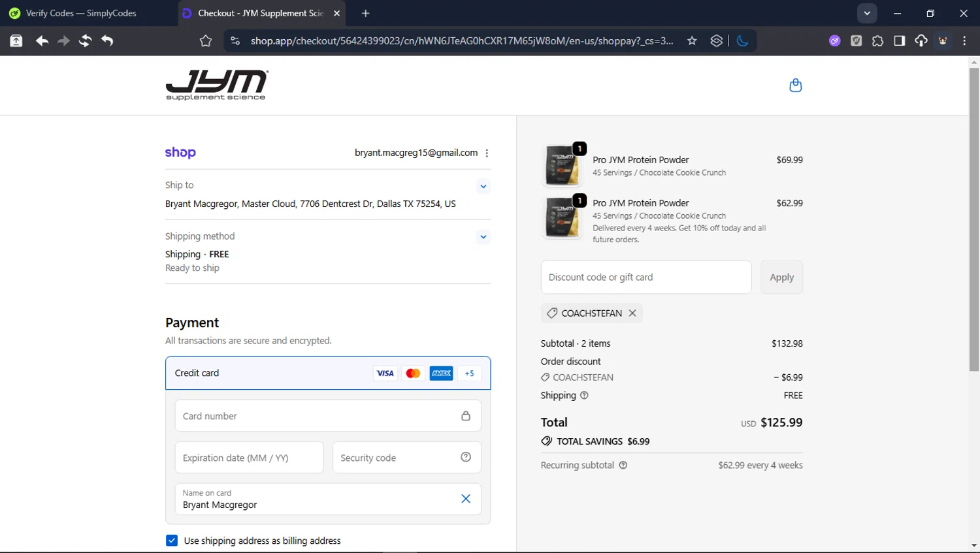980x553 pixels.
Task: Click the email bryant.macgreg15@gmail.com
Action: [x=416, y=153]
